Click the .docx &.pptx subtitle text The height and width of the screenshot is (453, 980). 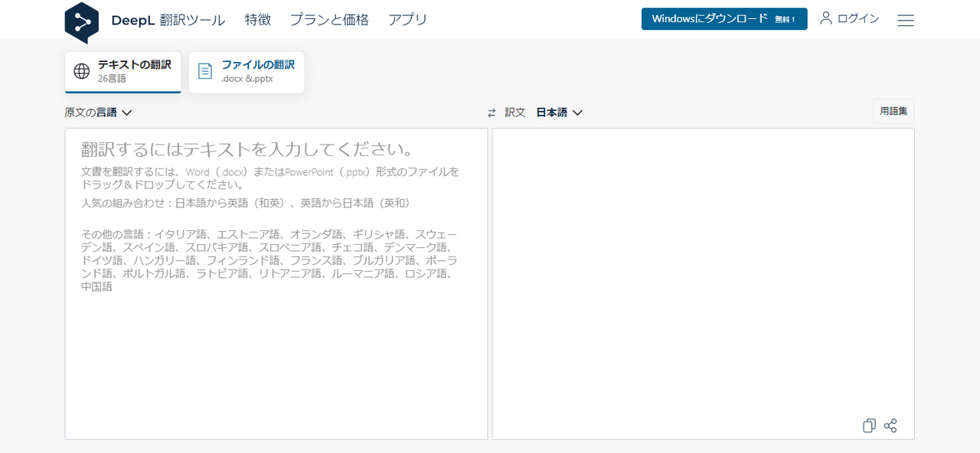(x=247, y=79)
